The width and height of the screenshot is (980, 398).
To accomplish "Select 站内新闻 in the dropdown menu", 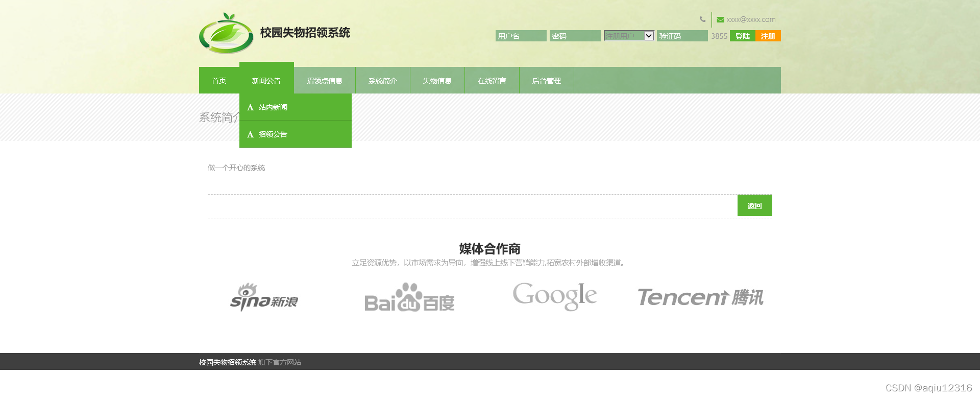I will tap(296, 107).
